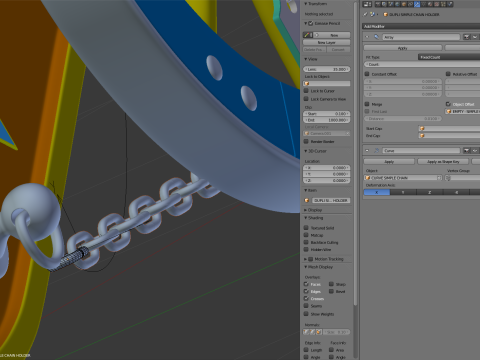Enable loop normals display icon
The width and height of the screenshot is (480, 360).
click(312, 332)
